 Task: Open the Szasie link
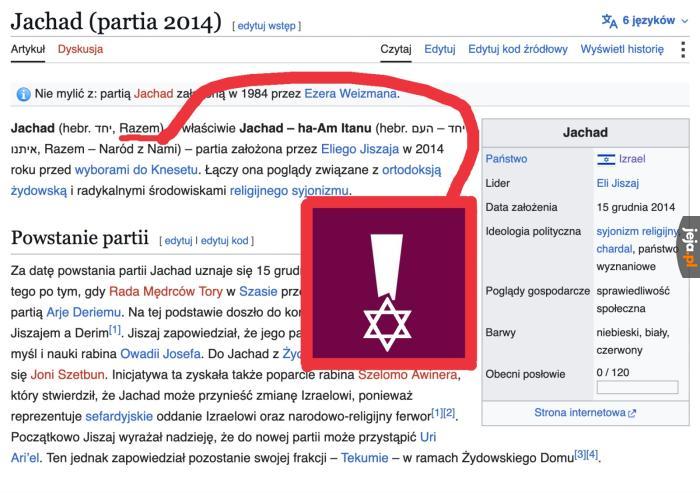(x=258, y=292)
